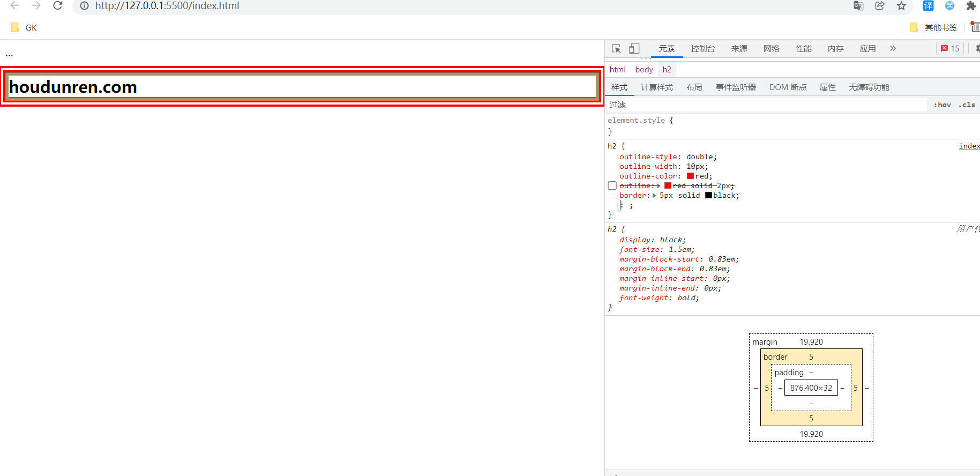Screen dimensions: 980x476
Task: Expand the outline shorthand property triangle
Action: point(658,186)
